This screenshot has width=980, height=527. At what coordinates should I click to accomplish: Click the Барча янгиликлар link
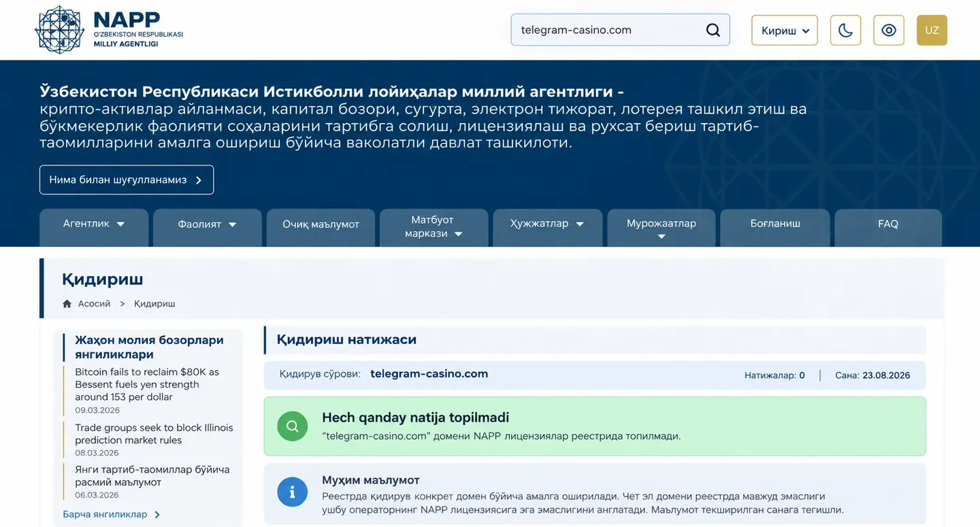point(112,514)
